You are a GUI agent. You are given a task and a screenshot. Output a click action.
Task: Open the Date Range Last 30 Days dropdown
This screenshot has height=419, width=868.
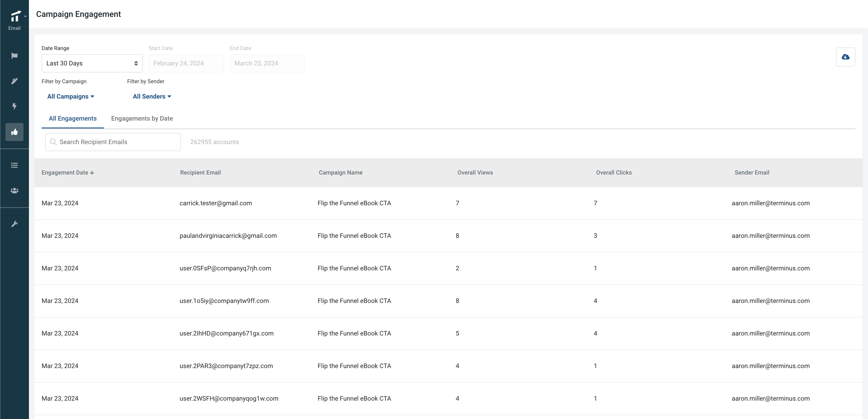tap(92, 63)
